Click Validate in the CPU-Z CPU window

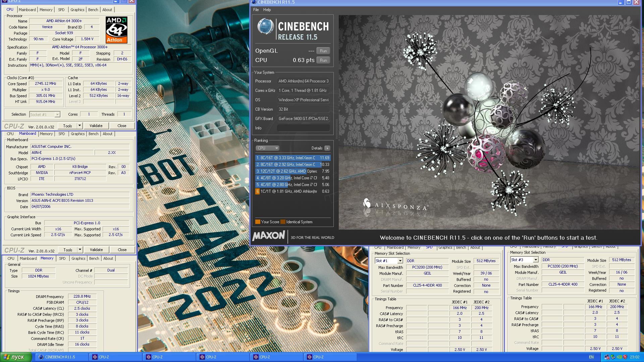tap(96, 126)
